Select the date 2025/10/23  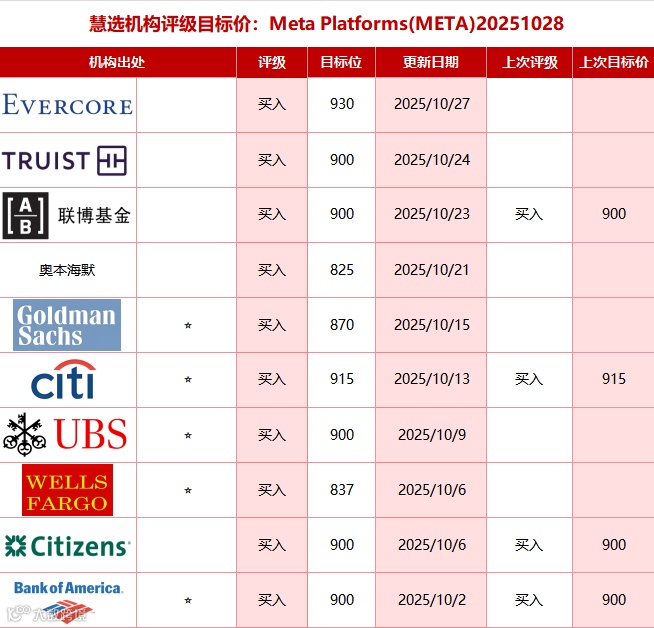432,214
